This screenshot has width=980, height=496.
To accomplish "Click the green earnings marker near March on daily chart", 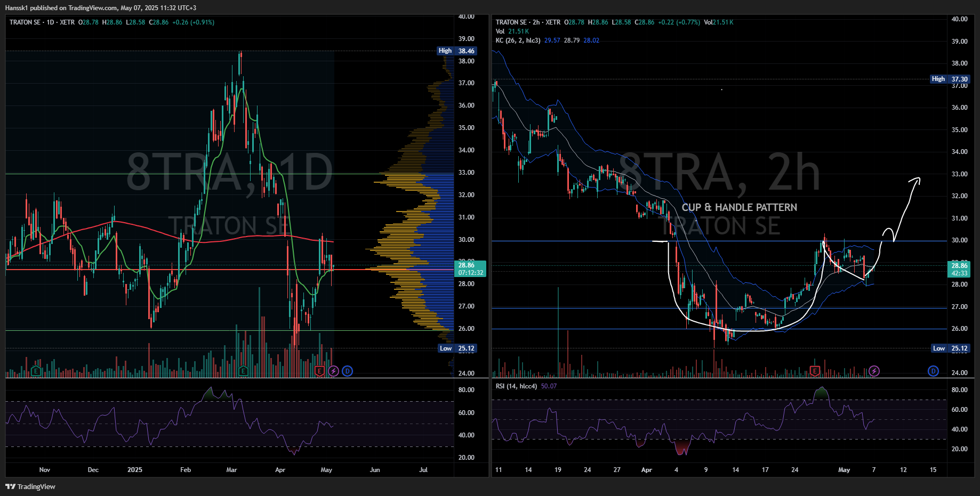I will [x=243, y=371].
